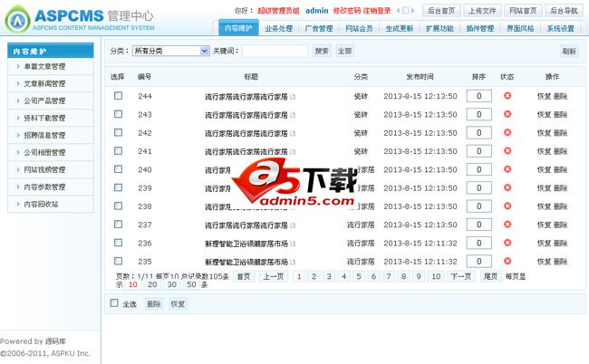Open the 网站会员 tab

[x=359, y=28]
